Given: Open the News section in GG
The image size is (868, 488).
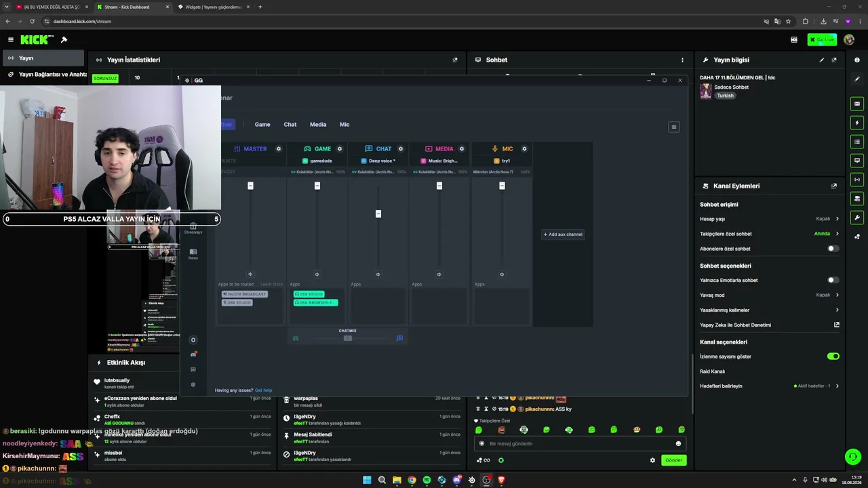Looking at the screenshot, I should pos(193,254).
